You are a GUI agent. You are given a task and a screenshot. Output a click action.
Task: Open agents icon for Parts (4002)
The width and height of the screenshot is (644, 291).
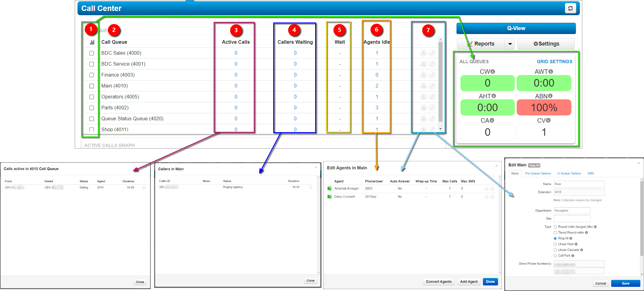(x=423, y=108)
